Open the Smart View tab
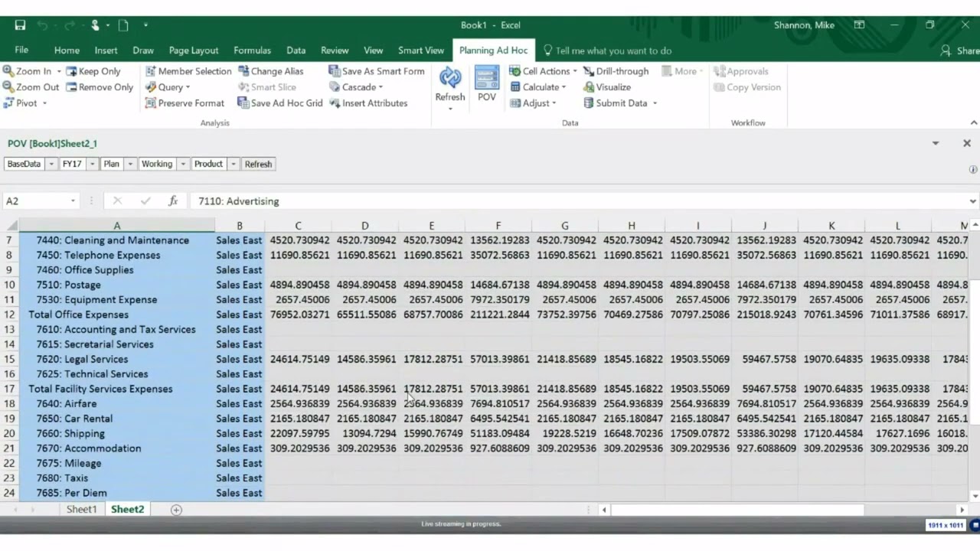The height and width of the screenshot is (551, 980). [x=421, y=51]
